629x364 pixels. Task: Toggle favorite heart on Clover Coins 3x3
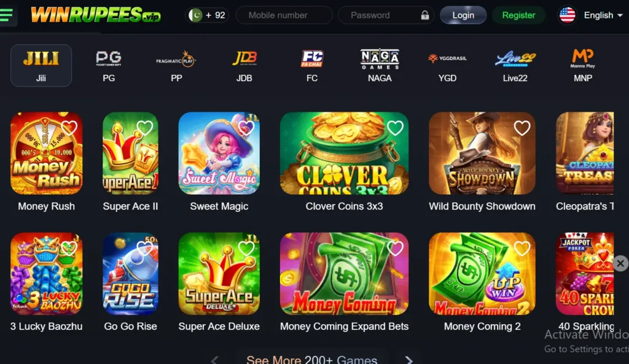point(395,128)
